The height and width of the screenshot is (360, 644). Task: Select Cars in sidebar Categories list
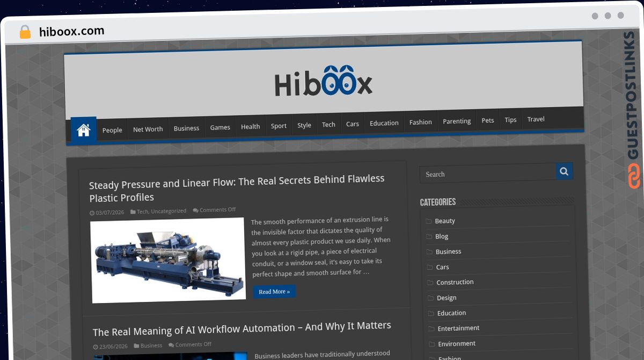(443, 267)
